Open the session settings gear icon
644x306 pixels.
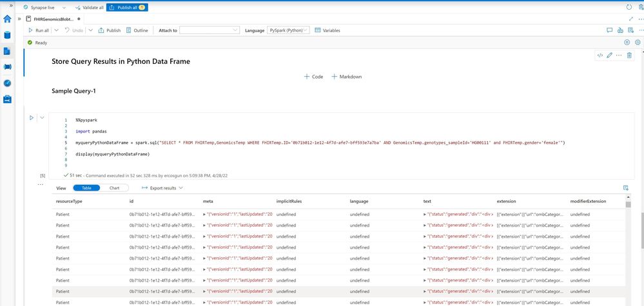click(x=638, y=43)
